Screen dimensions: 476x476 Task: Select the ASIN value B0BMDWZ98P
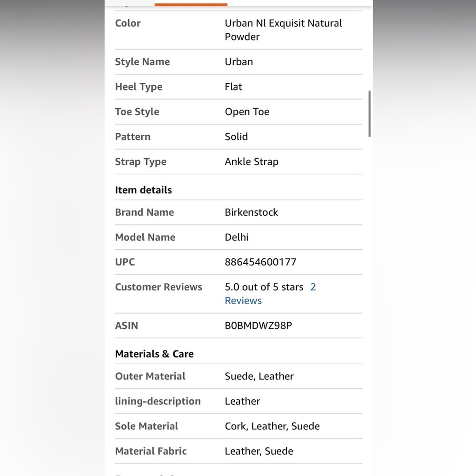click(258, 326)
